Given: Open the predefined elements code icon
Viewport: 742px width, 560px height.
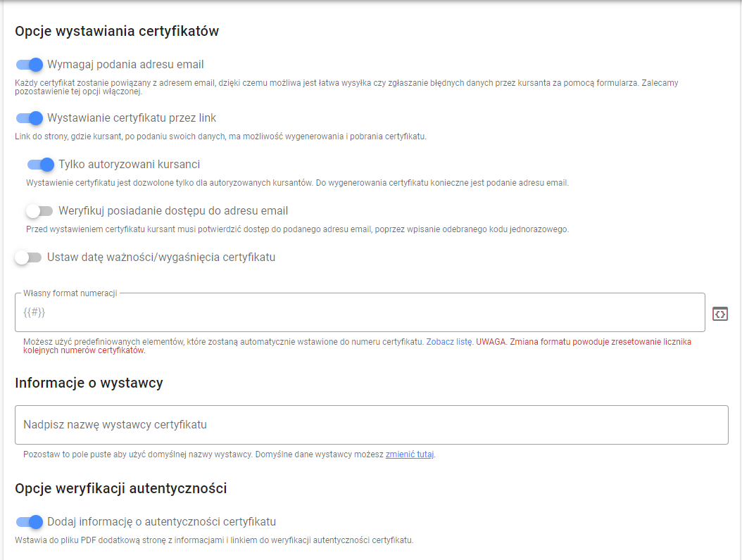Looking at the screenshot, I should coord(719,314).
